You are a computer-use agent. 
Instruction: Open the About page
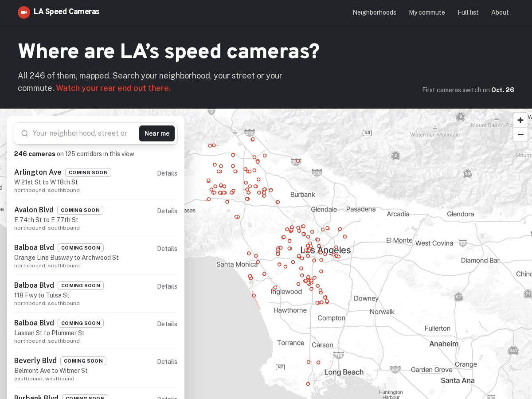[500, 12]
